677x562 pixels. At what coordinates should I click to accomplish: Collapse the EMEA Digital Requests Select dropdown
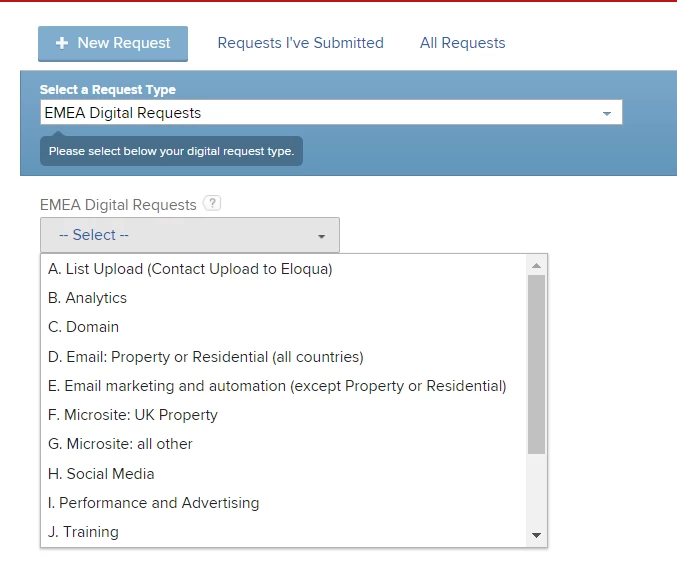[190, 235]
